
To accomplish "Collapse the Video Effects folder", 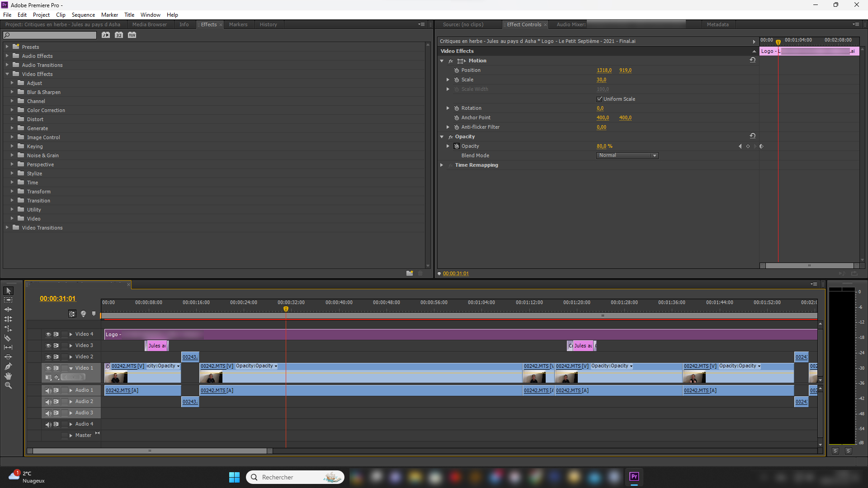I will 7,74.
